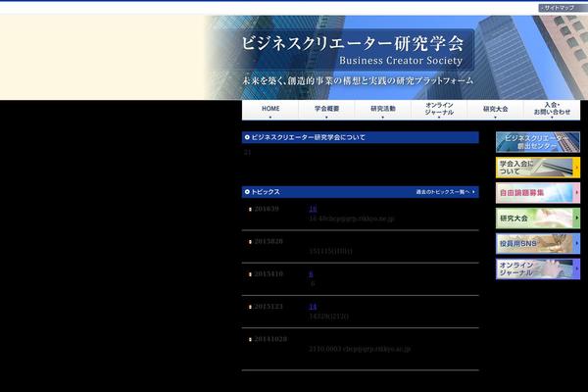Click the topic date "201639"
The height and width of the screenshot is (392, 588).
point(267,209)
